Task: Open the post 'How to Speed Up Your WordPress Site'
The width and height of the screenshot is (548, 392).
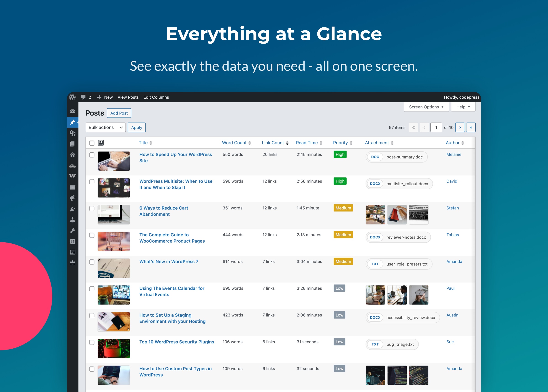Action: coord(176,157)
